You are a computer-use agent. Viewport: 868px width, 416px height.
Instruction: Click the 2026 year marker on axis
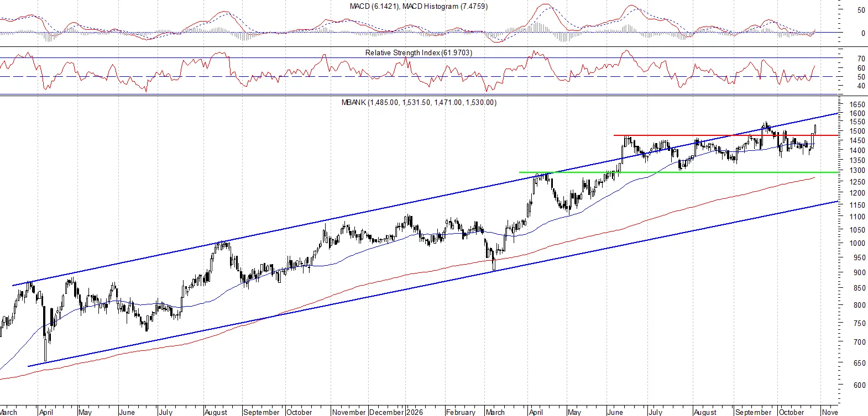415,412
